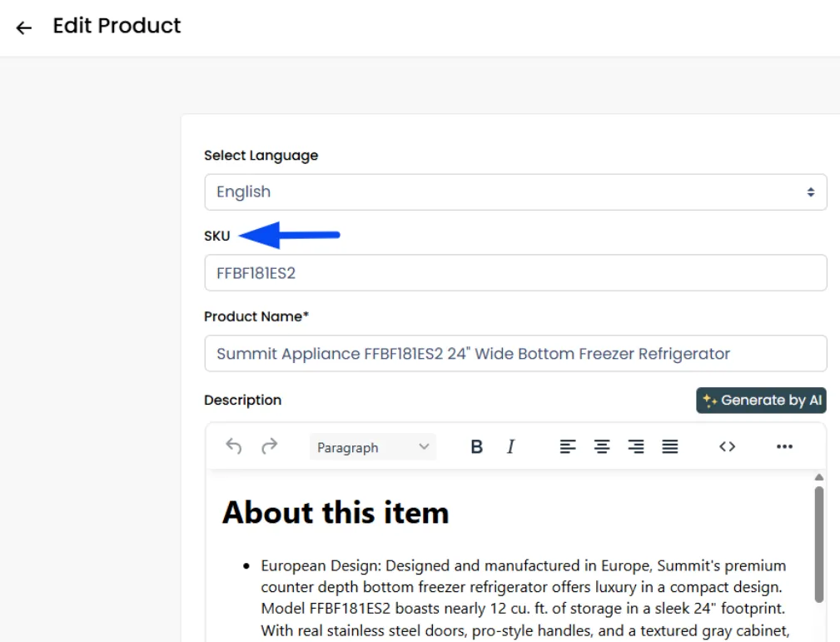The image size is (840, 642).
Task: Justify the text
Action: click(669, 446)
